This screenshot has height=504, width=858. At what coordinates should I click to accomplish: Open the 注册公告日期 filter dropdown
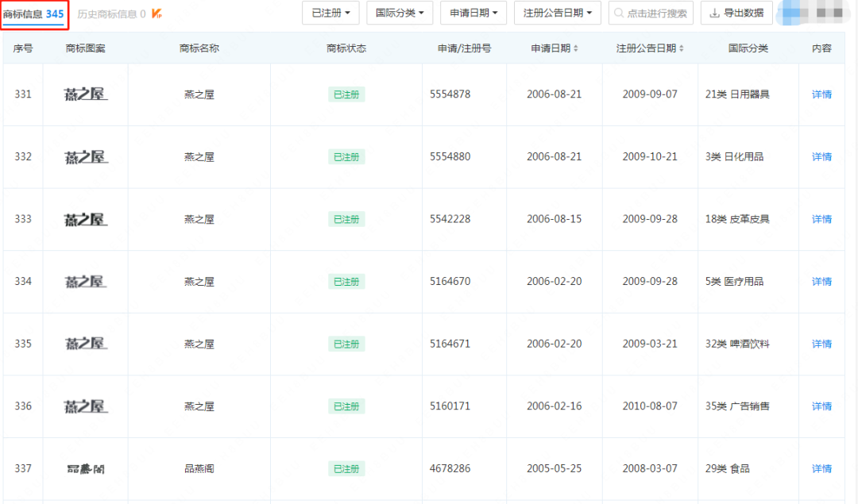(x=557, y=13)
